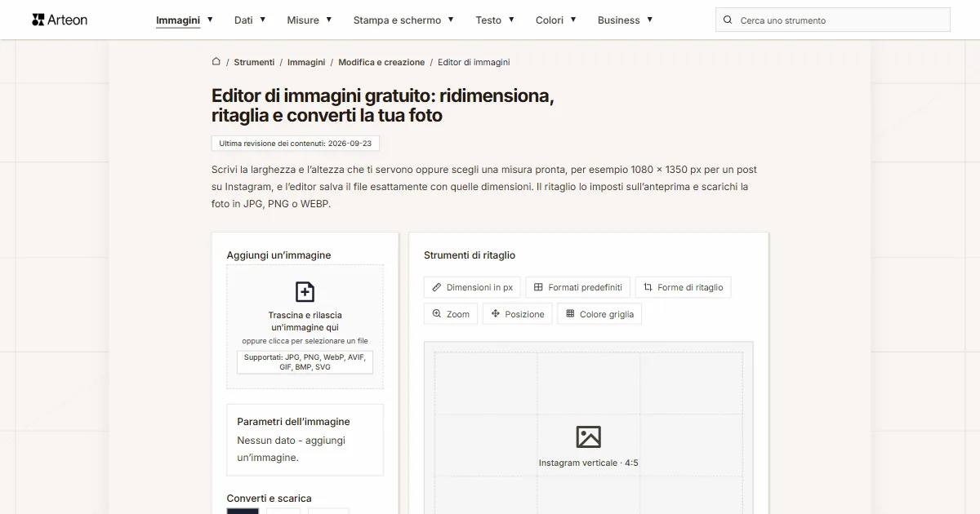Click the Aggiungi un'immagine heading
This screenshot has width=980, height=514.
pyautogui.click(x=278, y=255)
